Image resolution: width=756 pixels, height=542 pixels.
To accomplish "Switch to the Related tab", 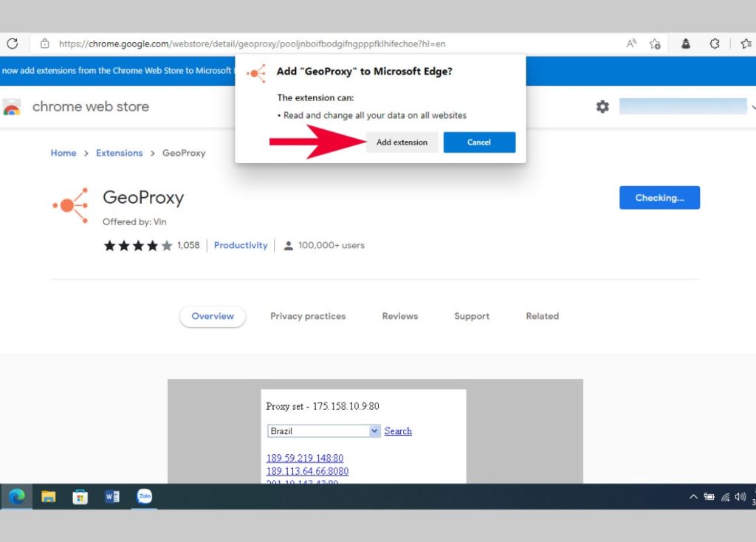I will point(543,316).
